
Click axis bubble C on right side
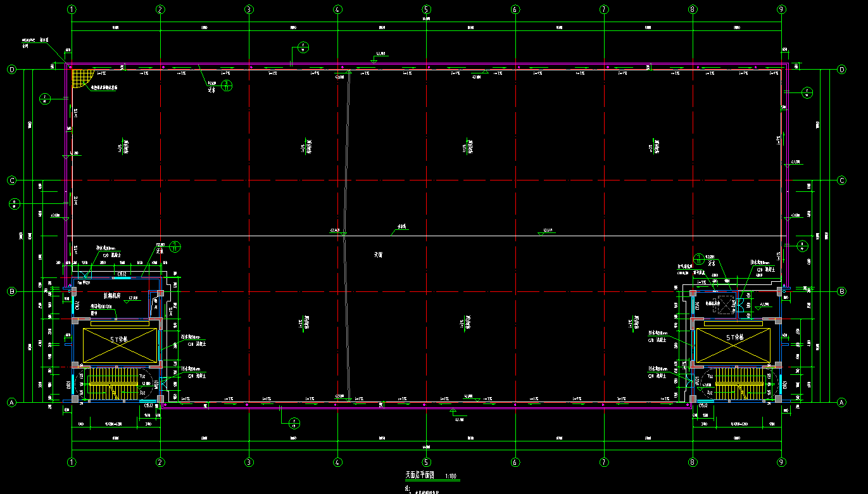841,180
